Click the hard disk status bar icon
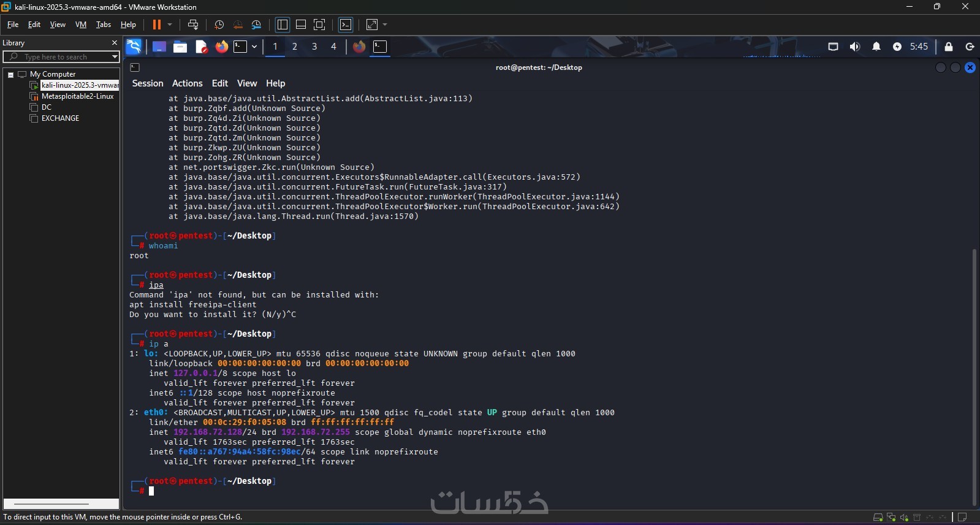 click(x=878, y=518)
